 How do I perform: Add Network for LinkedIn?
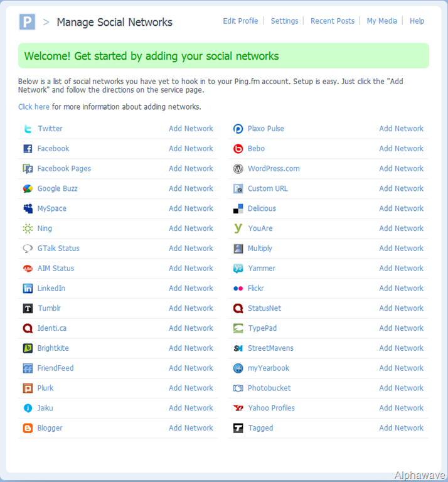point(191,288)
